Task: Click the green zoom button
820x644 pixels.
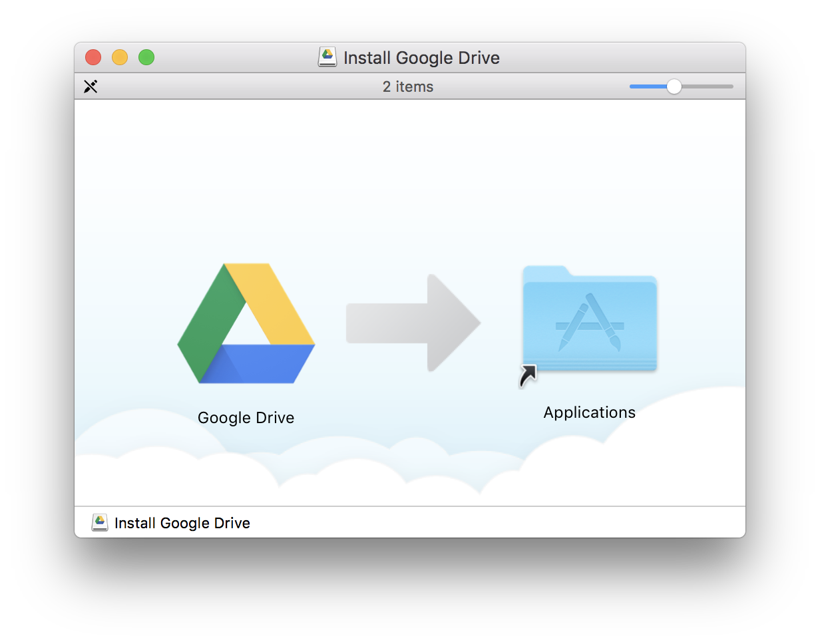Action: coord(146,57)
